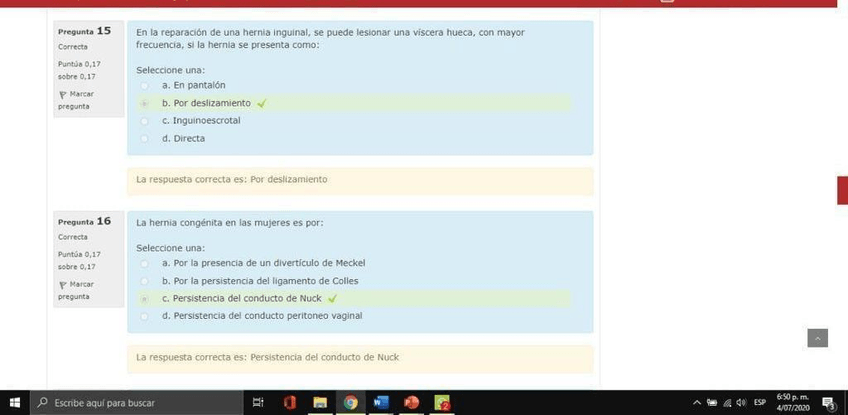Change the ESP input language
This screenshot has height=415, width=848.
pos(760,403)
